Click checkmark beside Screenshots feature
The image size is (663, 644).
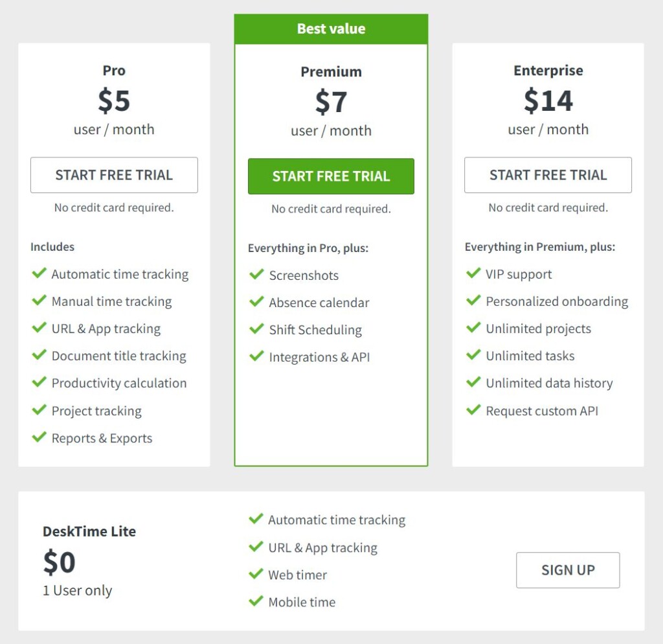(x=256, y=275)
